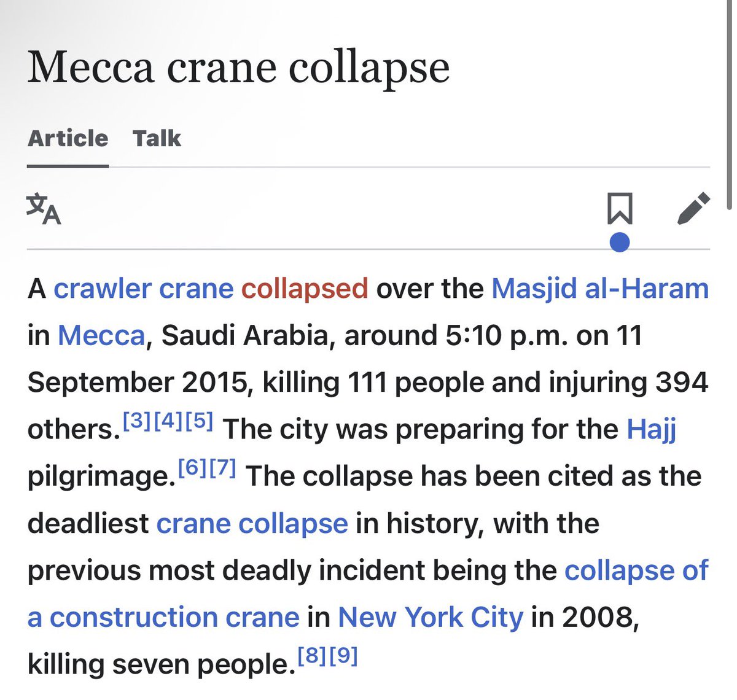Viewport: 737px width, 700px height.
Task: Bookmark this article with the bookmark icon
Action: pos(620,208)
